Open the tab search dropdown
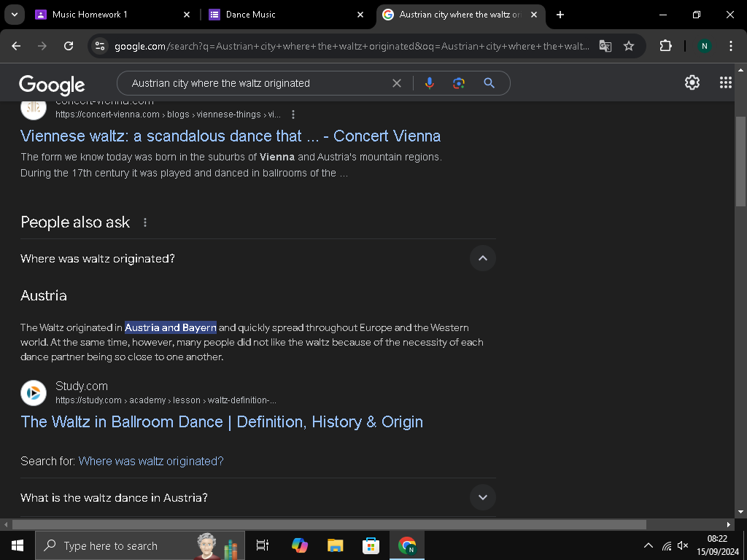This screenshot has width=747, height=560. tap(15, 15)
